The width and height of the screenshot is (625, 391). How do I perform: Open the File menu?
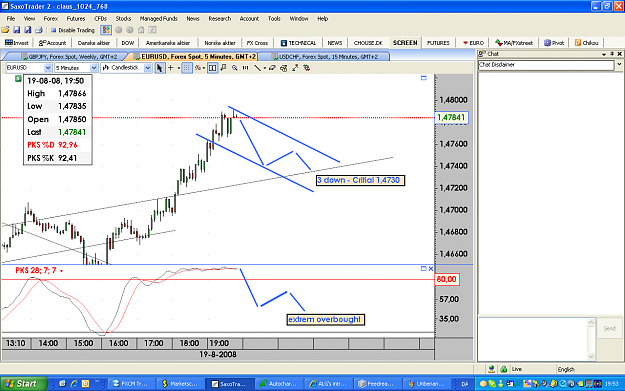click(x=11, y=19)
